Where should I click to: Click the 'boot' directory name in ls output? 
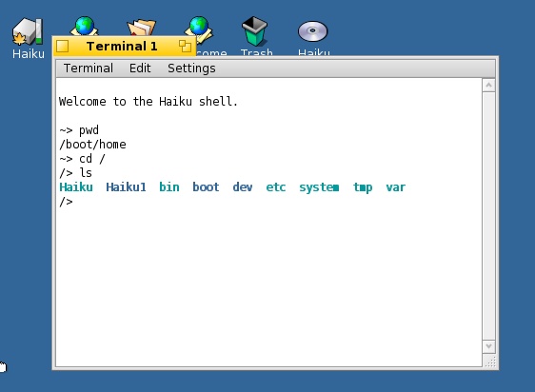206,186
